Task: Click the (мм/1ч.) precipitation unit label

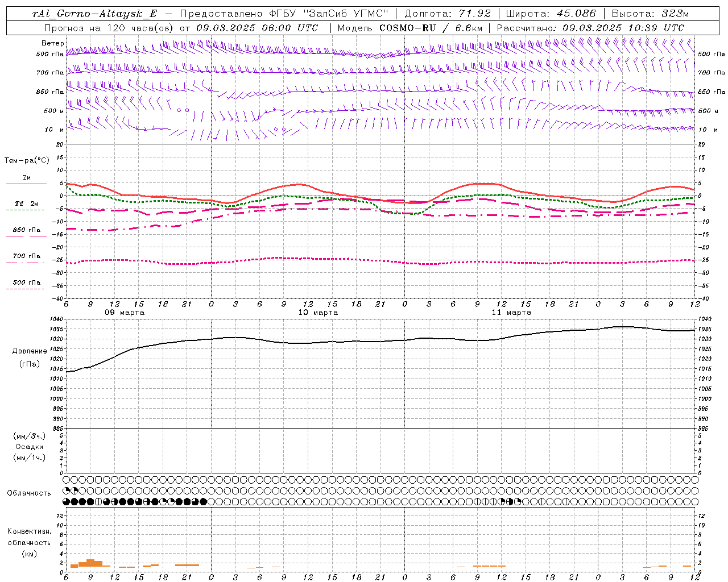Action: click(x=30, y=458)
